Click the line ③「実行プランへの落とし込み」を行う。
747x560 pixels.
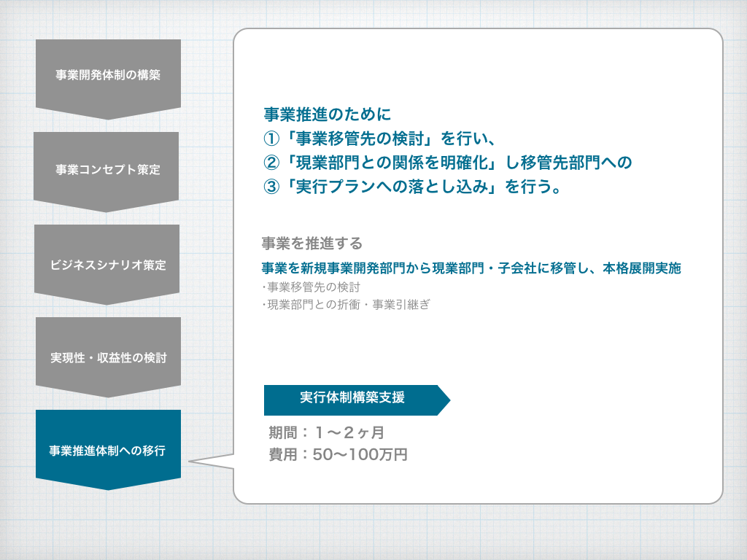pyautogui.click(x=412, y=187)
